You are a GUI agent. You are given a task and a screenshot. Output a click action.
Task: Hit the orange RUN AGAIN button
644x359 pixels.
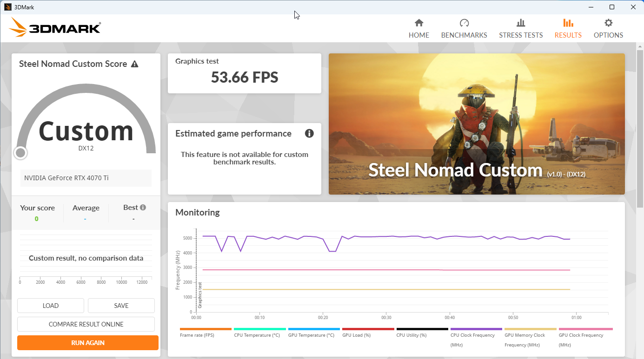[88, 343]
